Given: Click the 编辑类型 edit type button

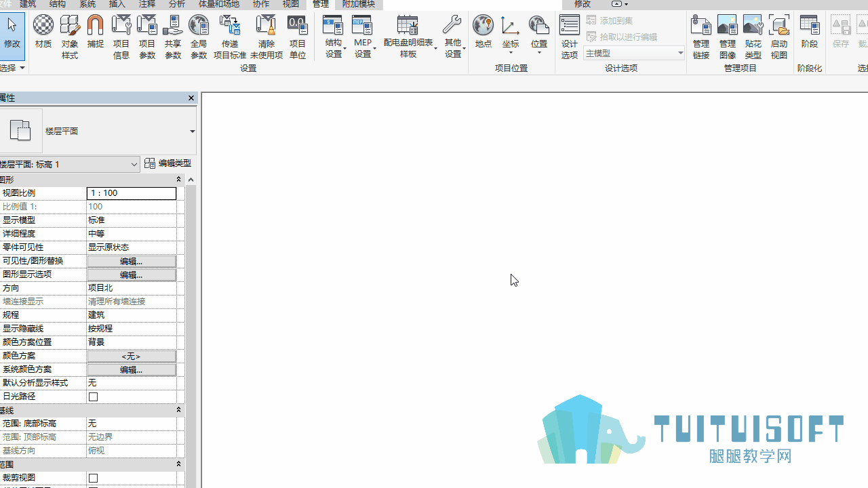Looking at the screenshot, I should (x=168, y=163).
